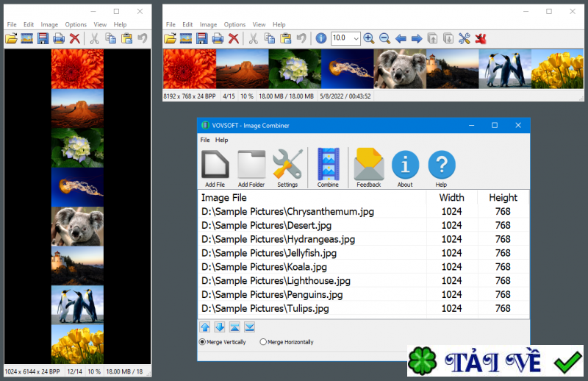Open File menu in Image Combiner
Screen dimensions: 588x381
pyautogui.click(x=205, y=140)
